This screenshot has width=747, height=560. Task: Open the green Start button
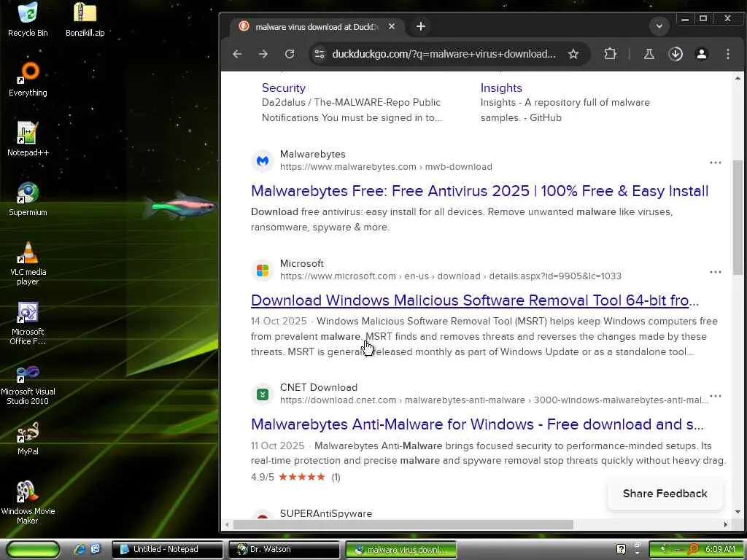(34, 549)
